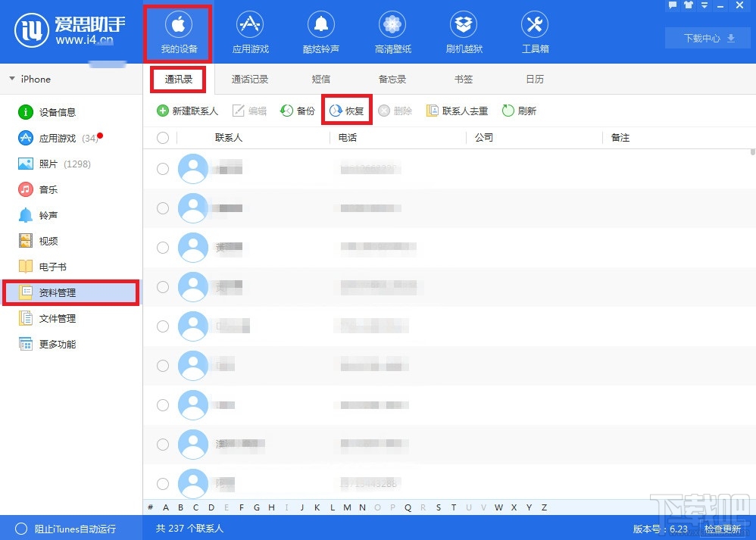Click the 新建联系人 new contact button

point(188,111)
